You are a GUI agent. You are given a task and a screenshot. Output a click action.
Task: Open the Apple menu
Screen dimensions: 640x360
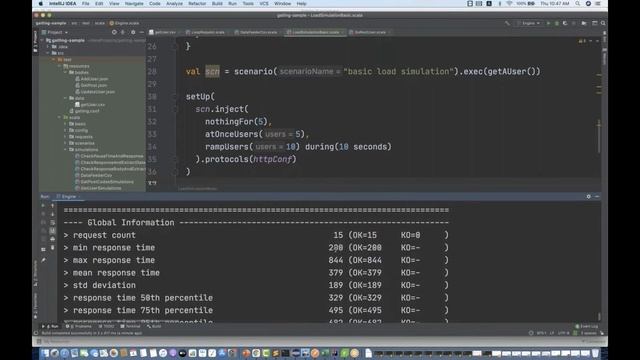40,4
